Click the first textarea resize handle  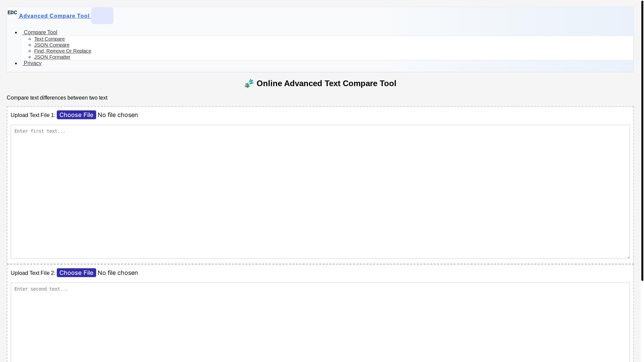(628, 256)
